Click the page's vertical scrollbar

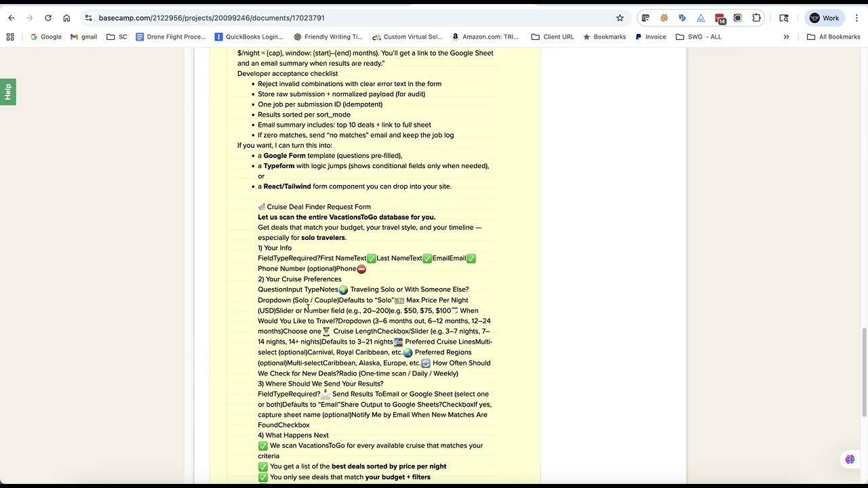point(864,372)
